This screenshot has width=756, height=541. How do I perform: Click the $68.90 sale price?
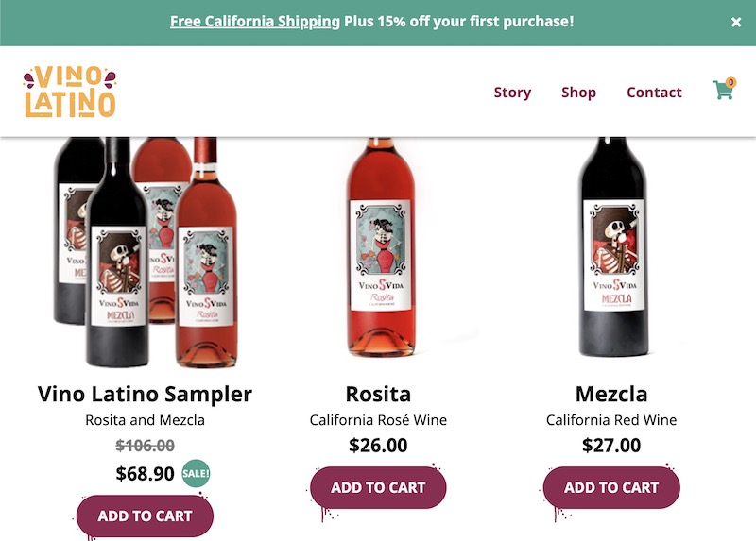[x=145, y=474]
